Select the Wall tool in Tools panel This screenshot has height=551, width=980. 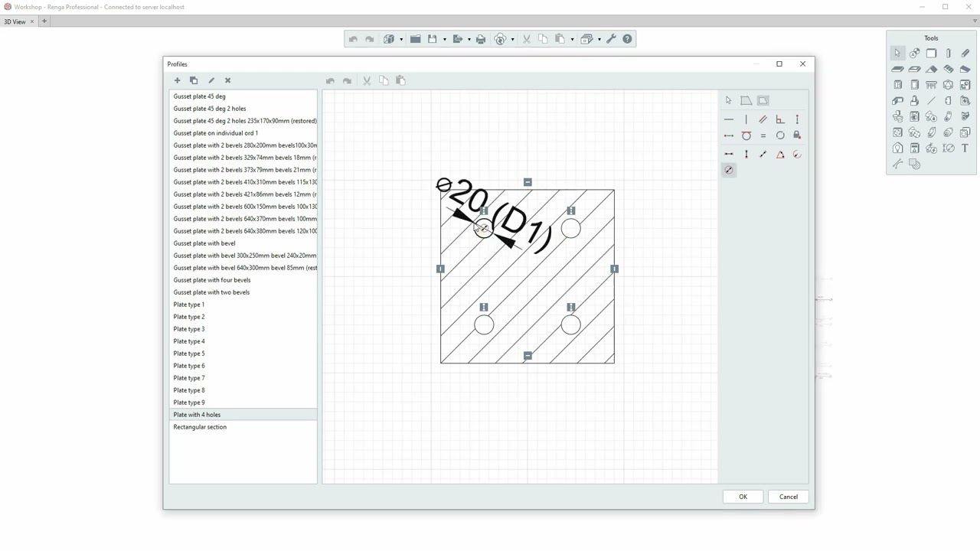[931, 54]
